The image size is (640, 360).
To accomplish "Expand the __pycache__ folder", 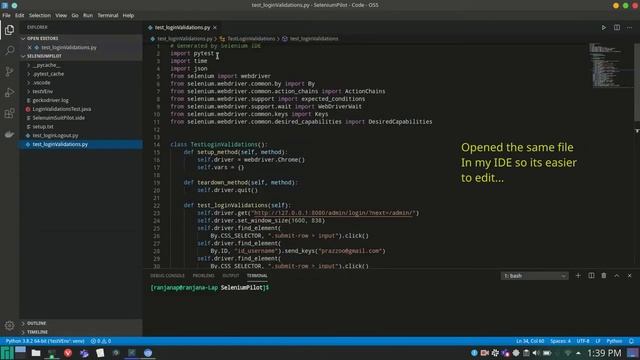I will (46, 65).
